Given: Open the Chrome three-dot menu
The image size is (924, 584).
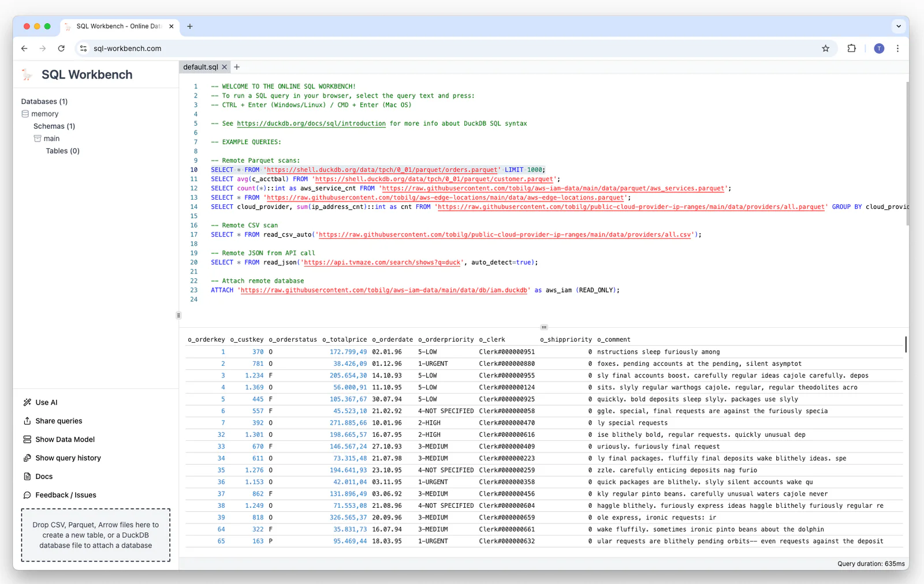Looking at the screenshot, I should (x=897, y=48).
